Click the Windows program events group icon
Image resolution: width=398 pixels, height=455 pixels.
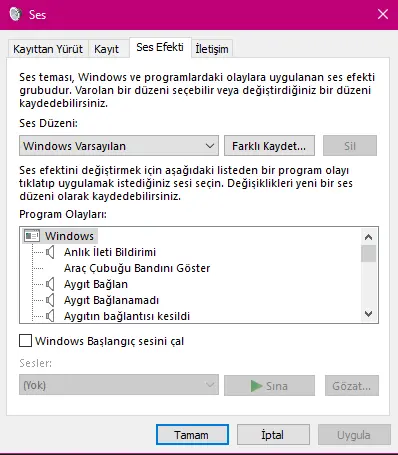pyautogui.click(x=32, y=236)
